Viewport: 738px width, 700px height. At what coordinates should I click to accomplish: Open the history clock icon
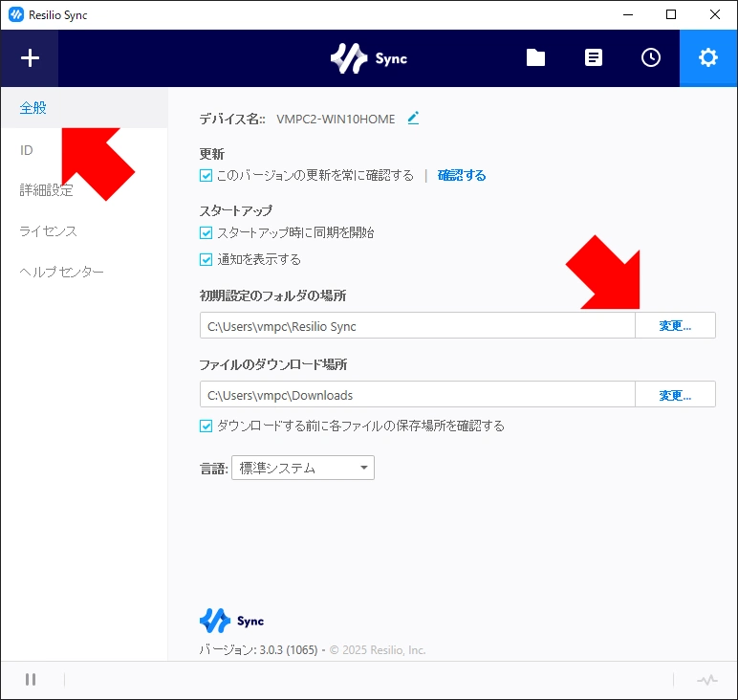click(x=651, y=58)
